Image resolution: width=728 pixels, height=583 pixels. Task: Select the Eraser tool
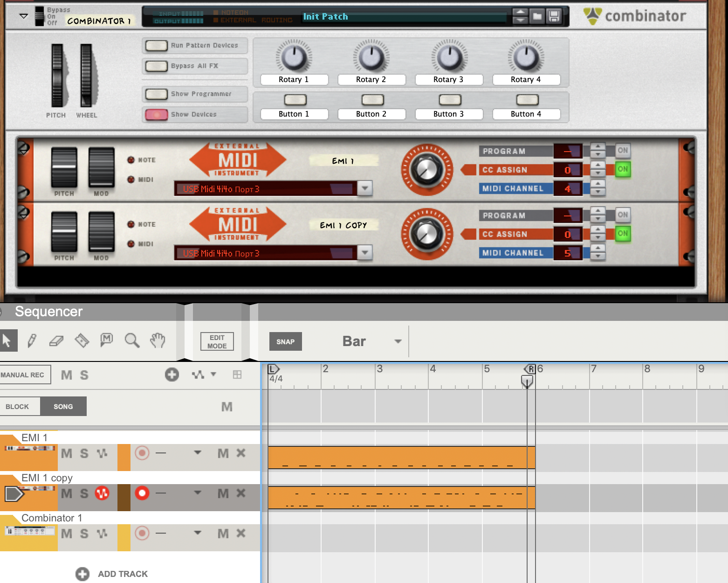point(56,341)
